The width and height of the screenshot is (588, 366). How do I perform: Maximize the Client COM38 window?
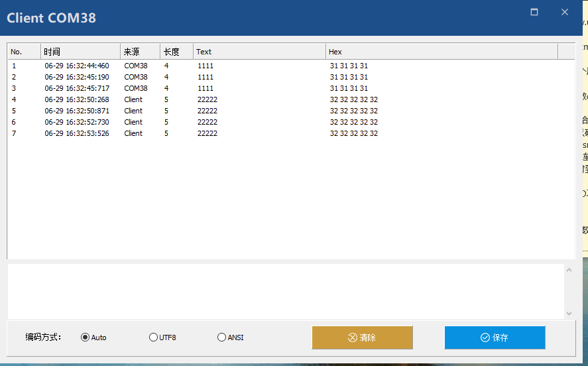point(534,12)
